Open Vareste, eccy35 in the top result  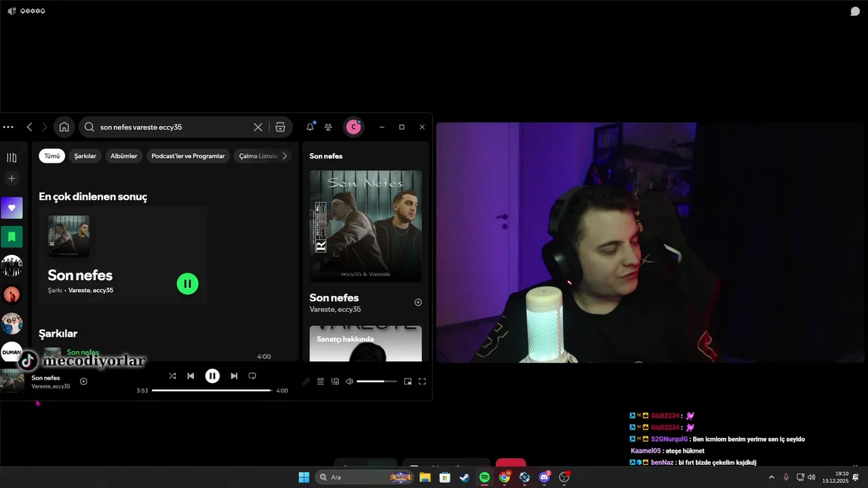(x=91, y=290)
